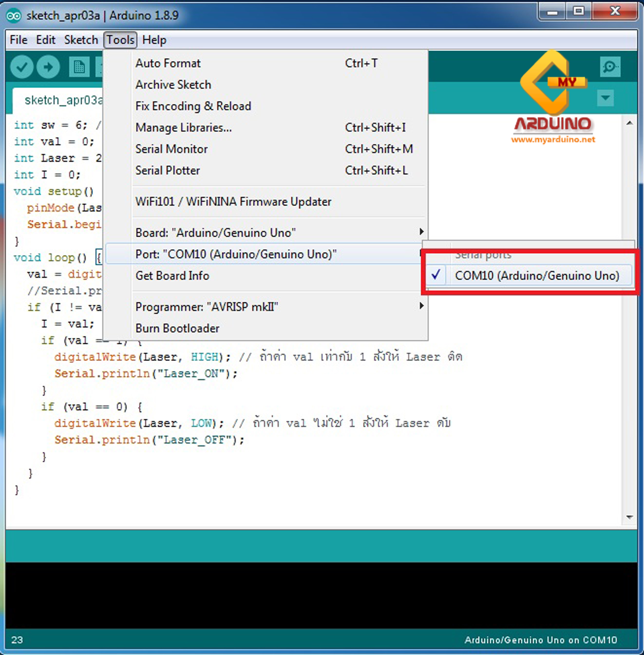The height and width of the screenshot is (655, 644).
Task: Open the Sketch menu
Action: pyautogui.click(x=81, y=40)
